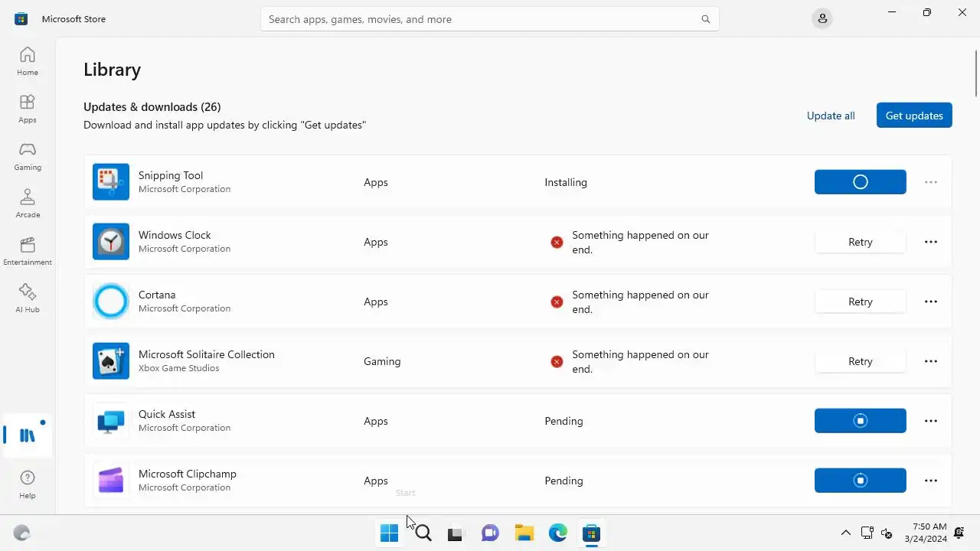Click the 'Updates & downloads (26)' heading
The image size is (980, 551).
152,106
